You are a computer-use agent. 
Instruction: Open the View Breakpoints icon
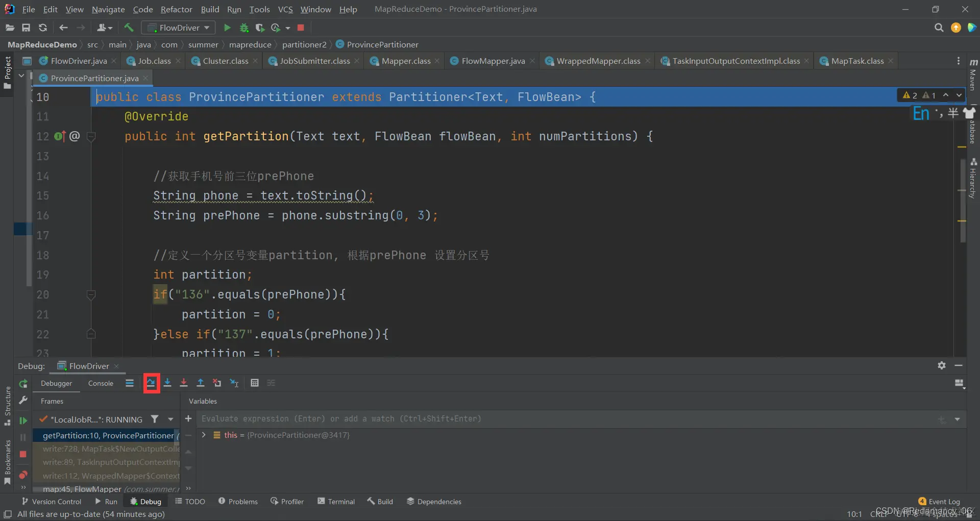pyautogui.click(x=23, y=475)
